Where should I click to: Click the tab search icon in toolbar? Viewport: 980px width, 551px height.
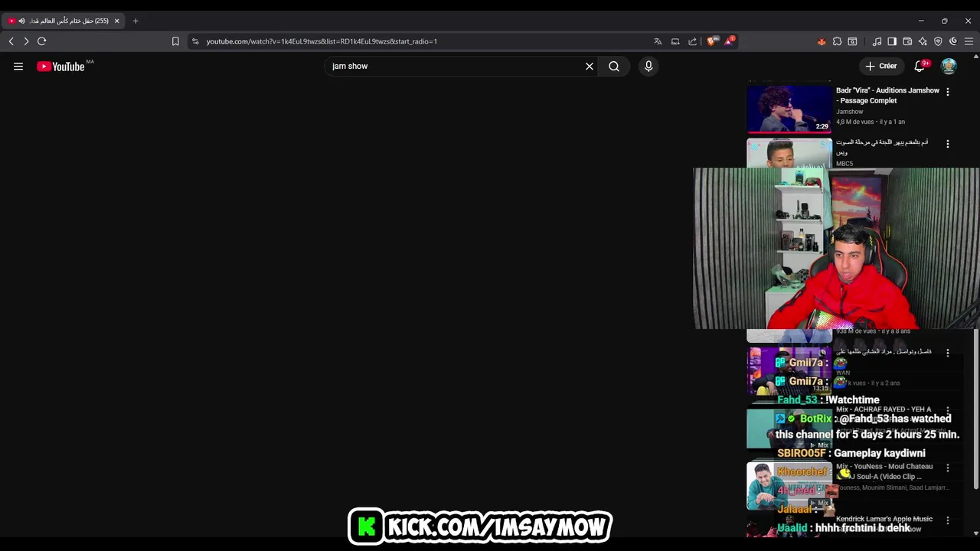tap(852, 41)
